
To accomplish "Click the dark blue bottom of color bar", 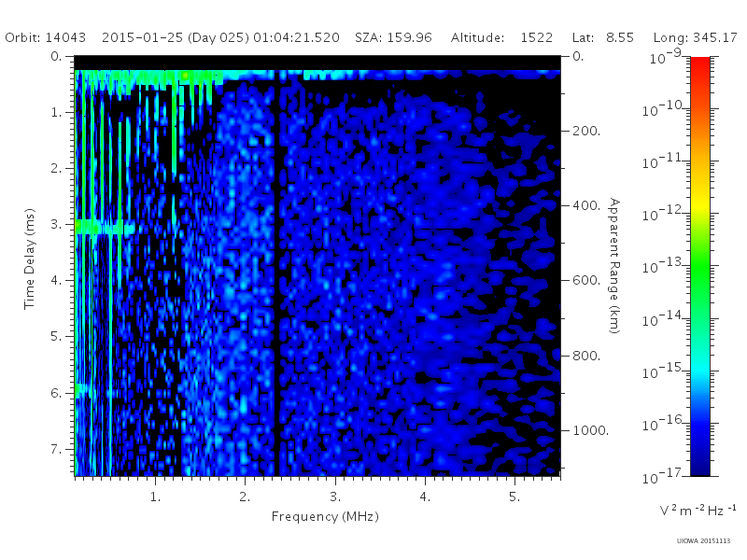I will 699,464.
